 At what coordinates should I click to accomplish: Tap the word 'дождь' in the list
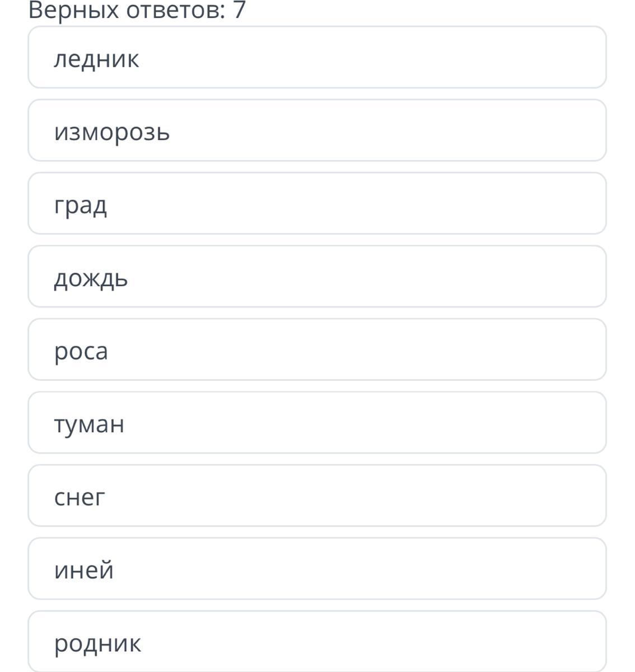(91, 278)
